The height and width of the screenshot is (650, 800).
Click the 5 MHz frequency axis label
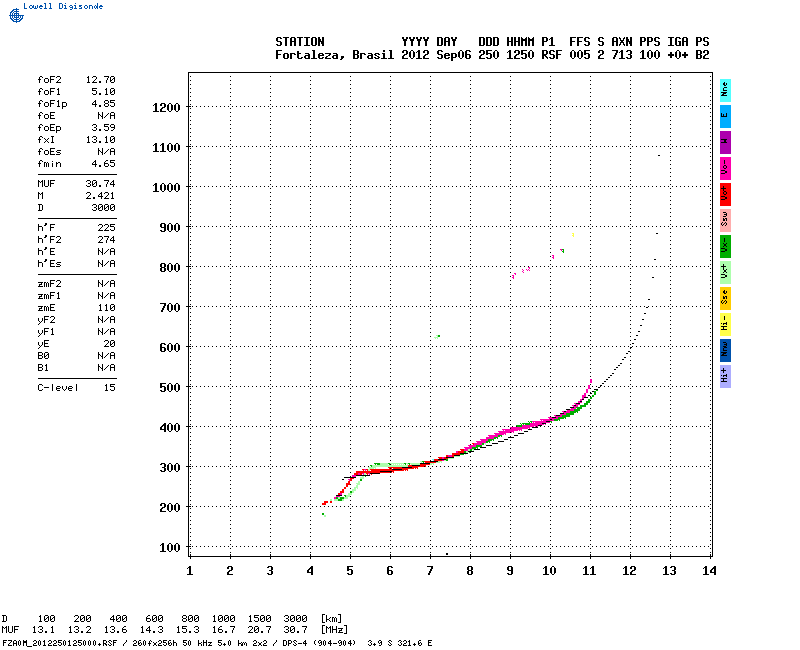tap(350, 571)
